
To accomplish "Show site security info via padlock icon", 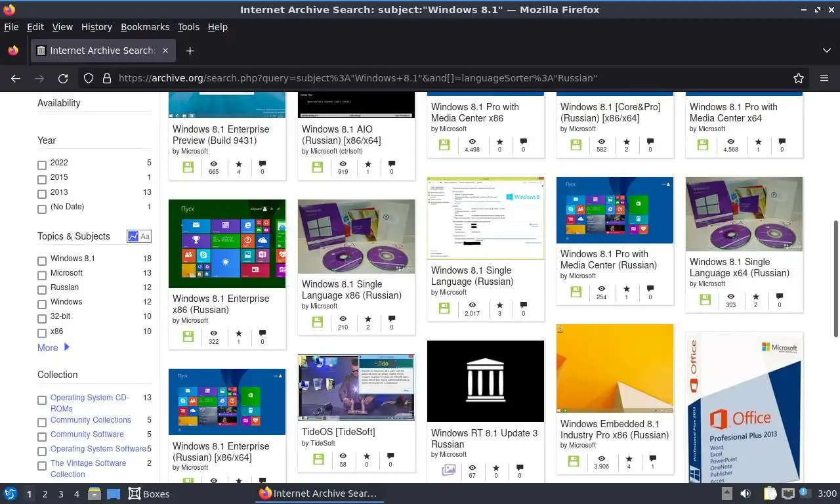I will pyautogui.click(x=107, y=78).
